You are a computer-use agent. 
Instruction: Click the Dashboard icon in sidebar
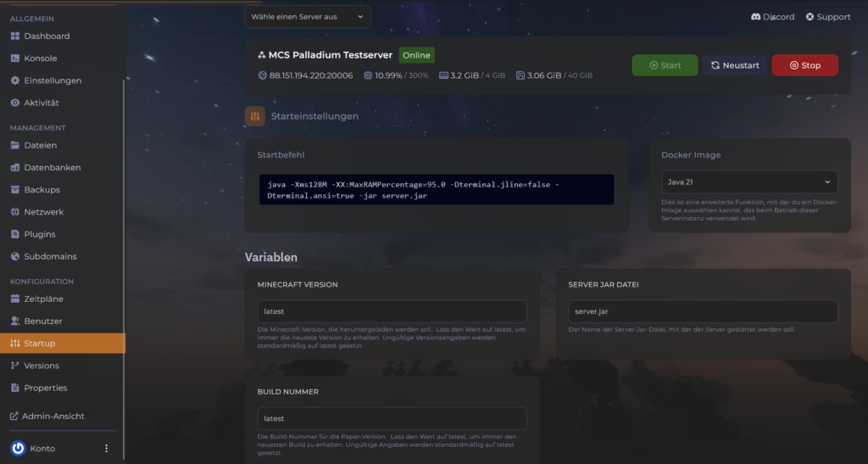tap(15, 36)
